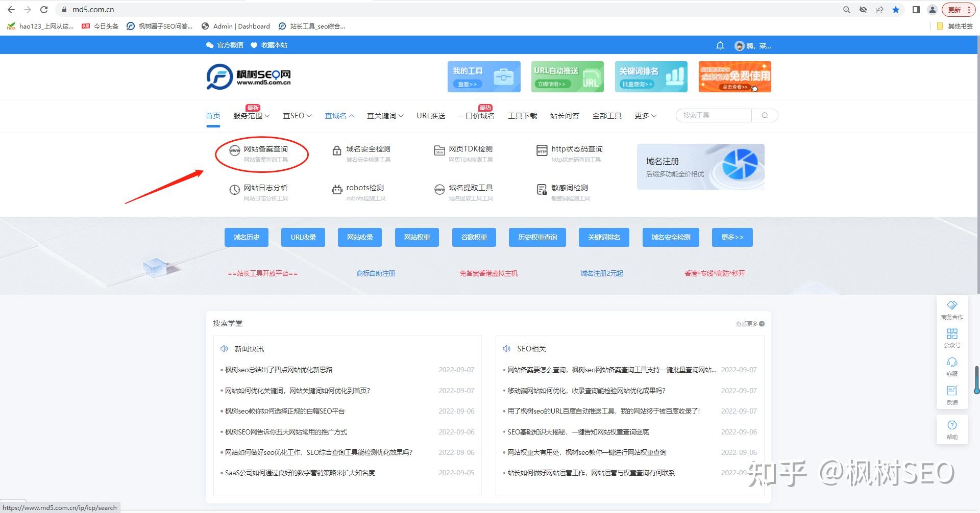Bookmark star icon in Chrome address bar
This screenshot has height=513, width=980.
tap(896, 10)
